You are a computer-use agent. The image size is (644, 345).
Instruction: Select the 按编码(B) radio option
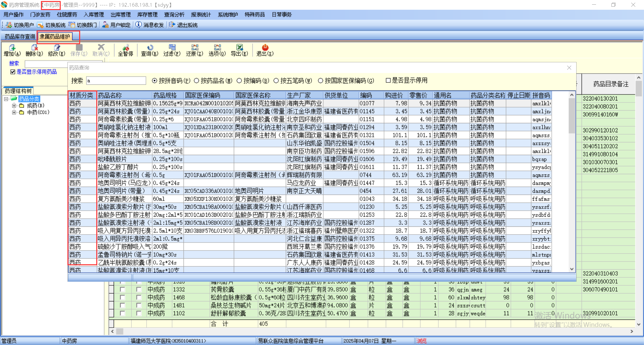pyautogui.click(x=239, y=81)
